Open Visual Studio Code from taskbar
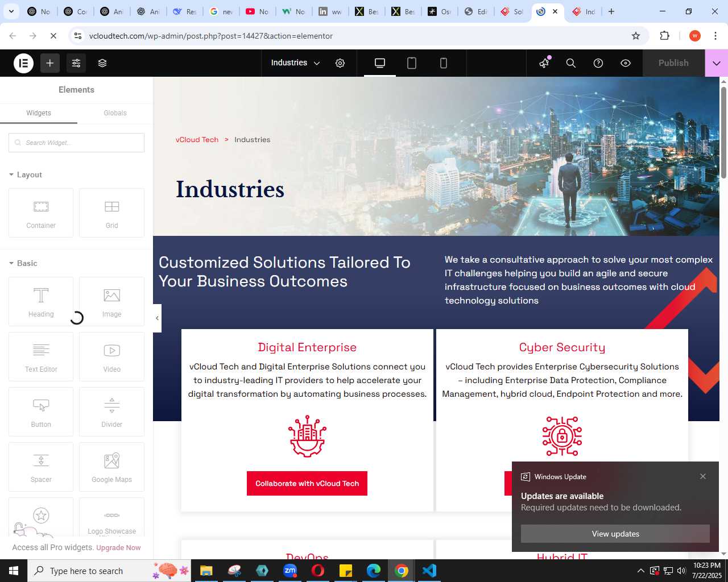 click(x=429, y=571)
